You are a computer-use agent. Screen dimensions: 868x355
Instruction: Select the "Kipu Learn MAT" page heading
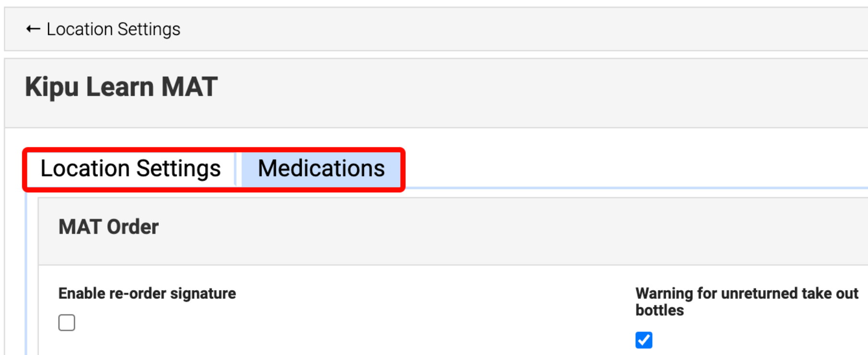click(121, 87)
